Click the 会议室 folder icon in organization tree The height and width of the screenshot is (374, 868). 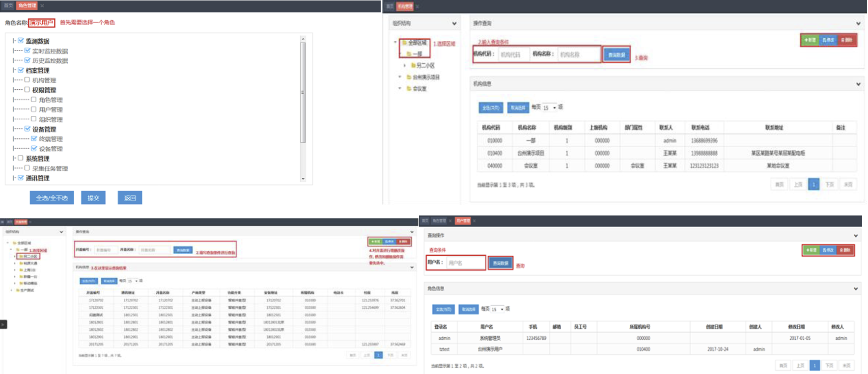tap(409, 89)
